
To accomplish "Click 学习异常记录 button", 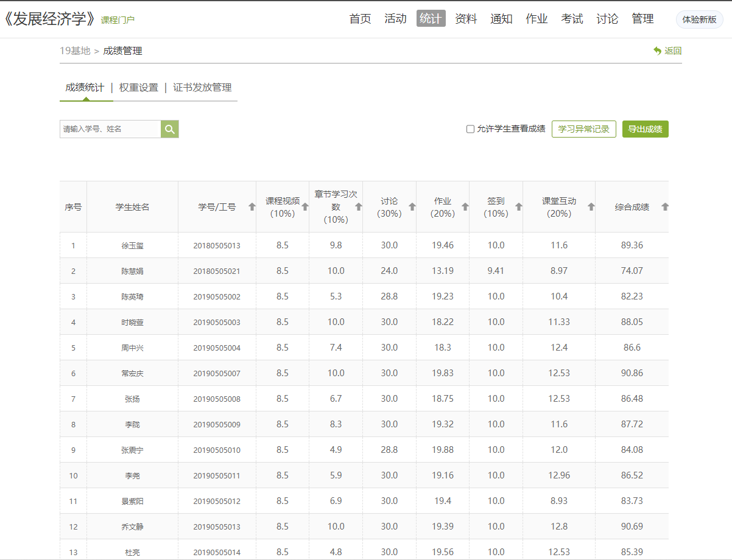I will [583, 129].
